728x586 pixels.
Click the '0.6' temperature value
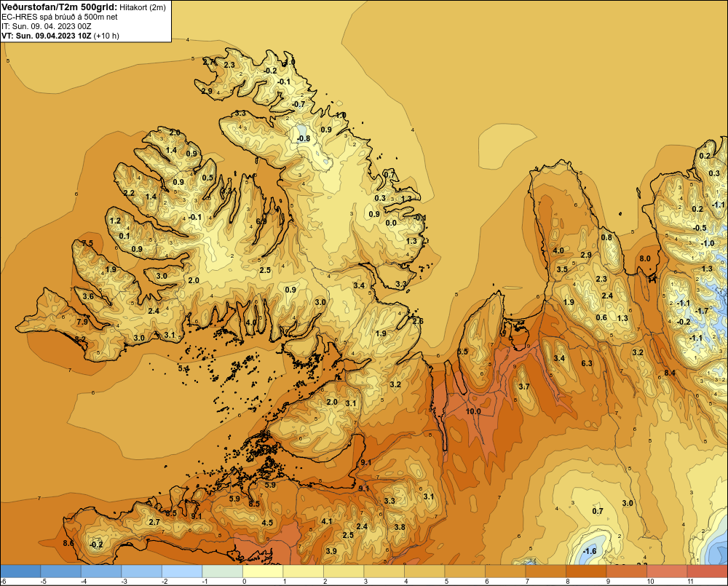tap(601, 317)
